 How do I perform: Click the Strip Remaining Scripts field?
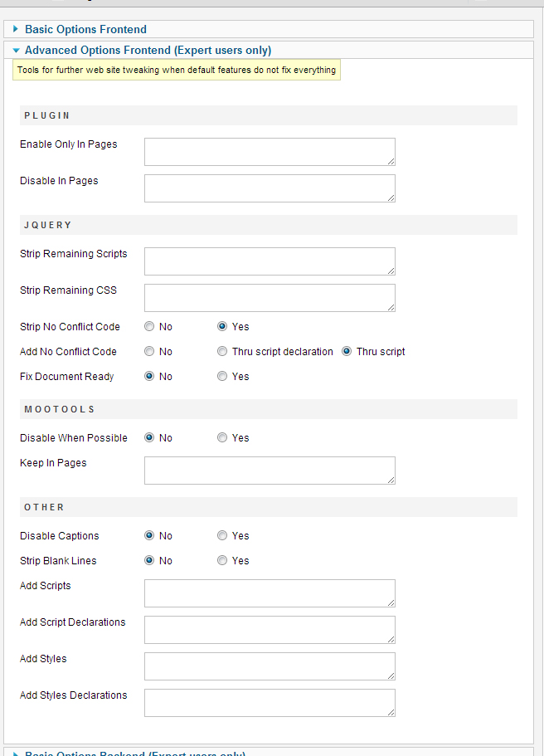270,261
